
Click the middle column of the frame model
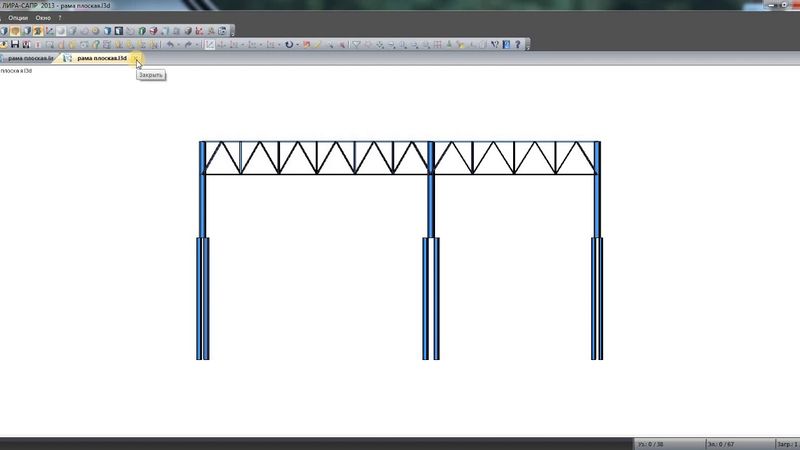pyautogui.click(x=431, y=250)
